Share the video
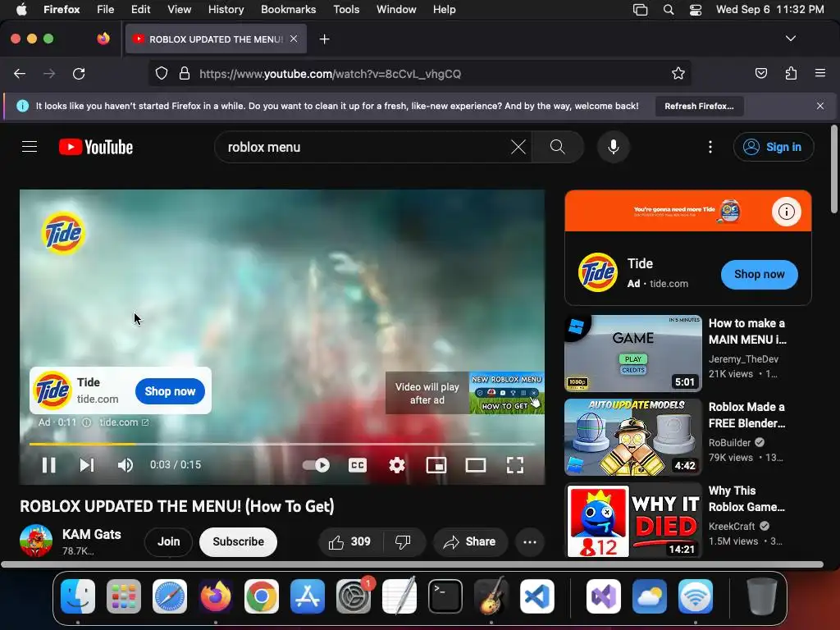Image resolution: width=840 pixels, height=630 pixels. (469, 542)
